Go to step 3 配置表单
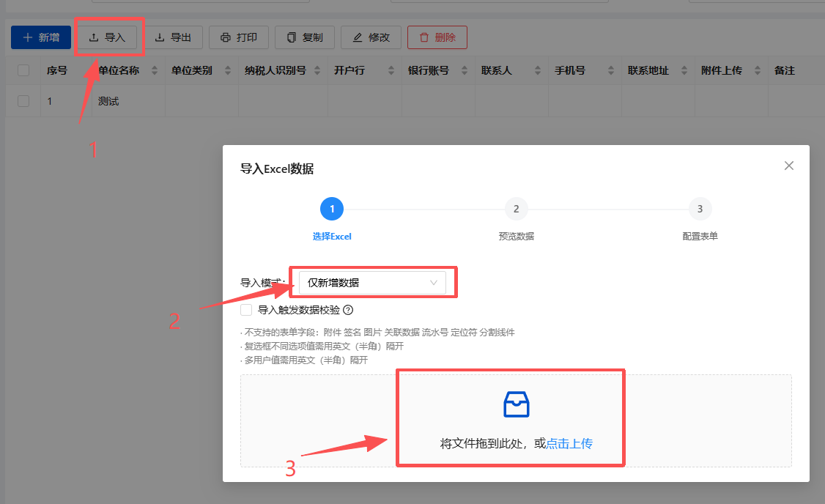 [700, 210]
